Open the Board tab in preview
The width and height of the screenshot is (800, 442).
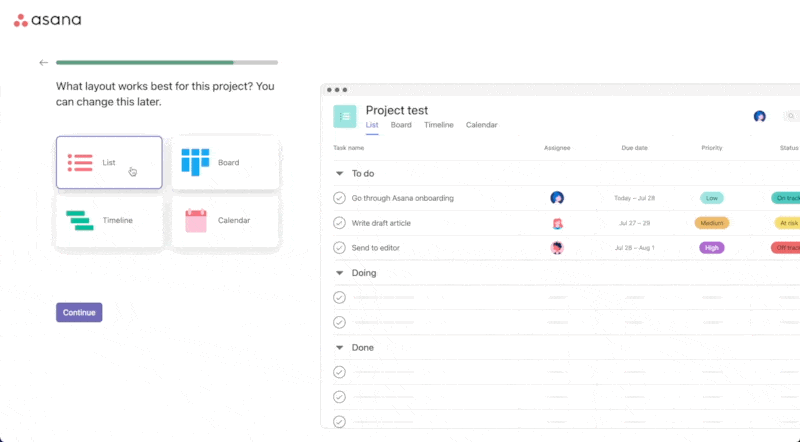[401, 125]
